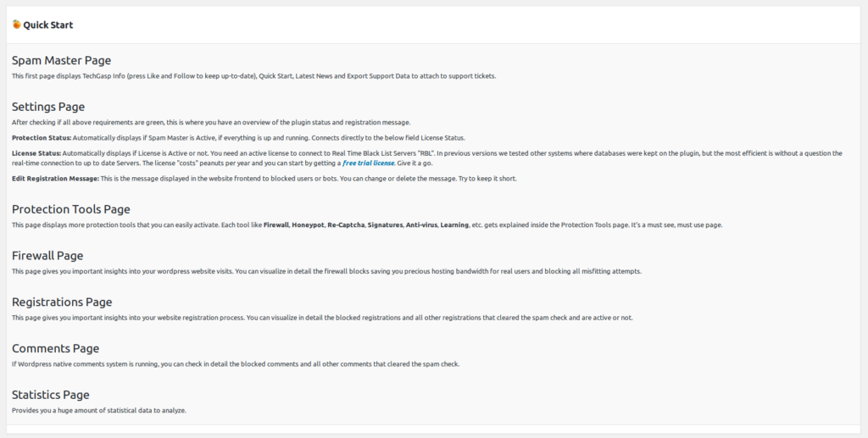The width and height of the screenshot is (868, 438).
Task: Click the Statistics Page heading
Action: click(51, 395)
